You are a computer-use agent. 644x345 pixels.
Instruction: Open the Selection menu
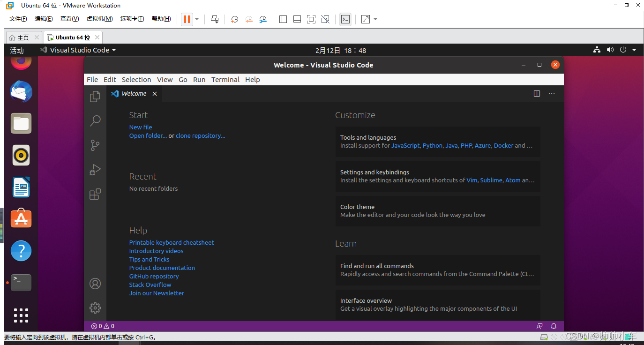click(136, 80)
